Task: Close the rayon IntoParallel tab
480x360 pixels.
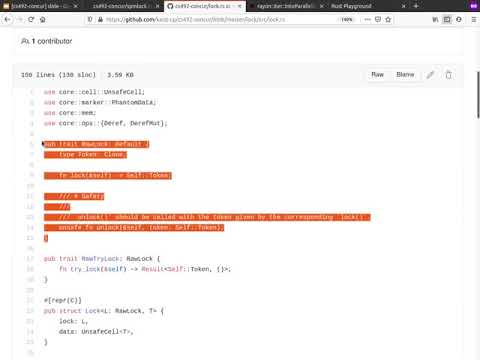Action: [322, 6]
